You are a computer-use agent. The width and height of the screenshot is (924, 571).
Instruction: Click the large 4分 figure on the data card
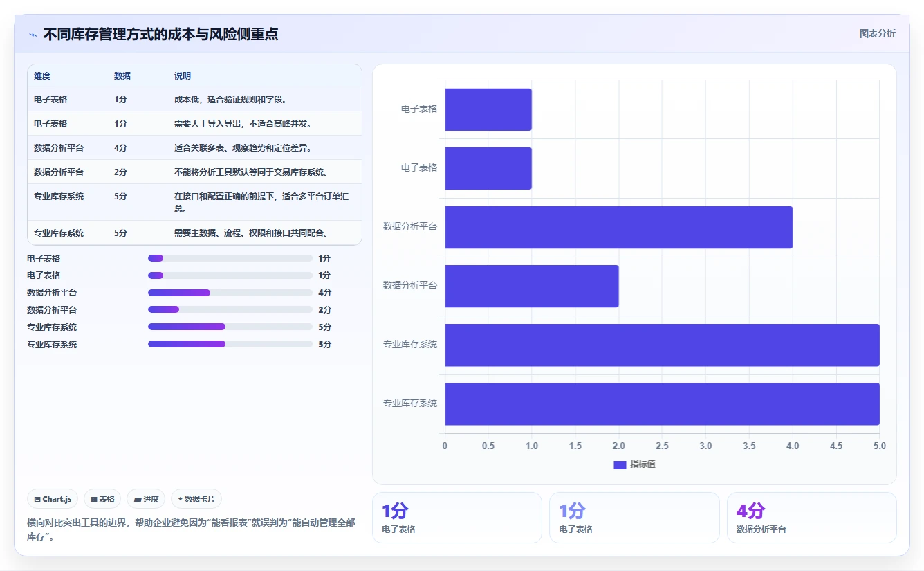coord(750,511)
